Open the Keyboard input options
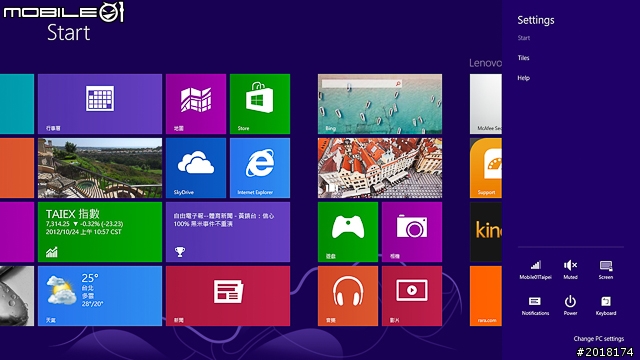 click(x=606, y=306)
